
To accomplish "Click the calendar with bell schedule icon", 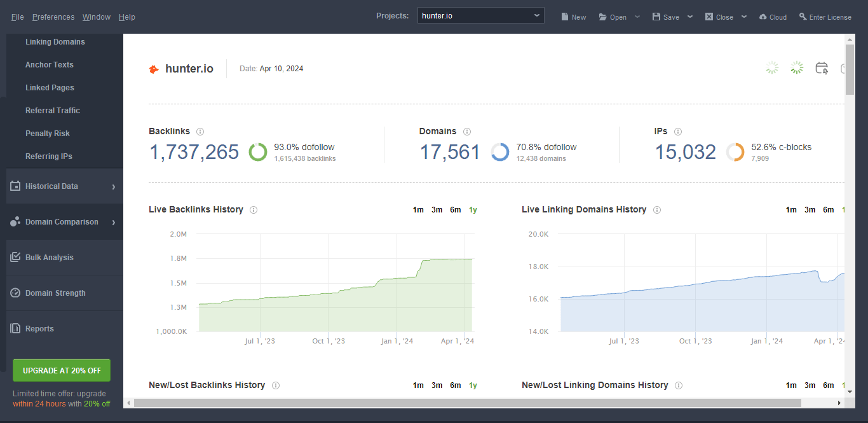I will (x=822, y=68).
